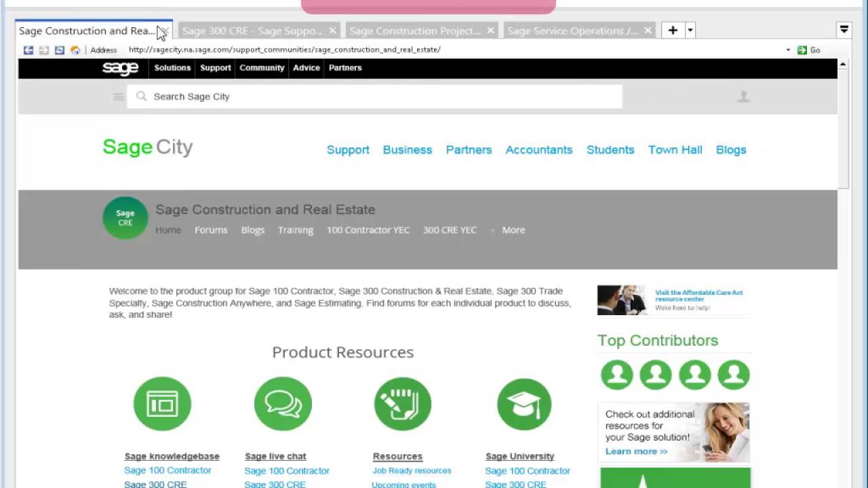The image size is (868, 488).
Task: Open the hamburger menu beside search box
Action: [119, 97]
